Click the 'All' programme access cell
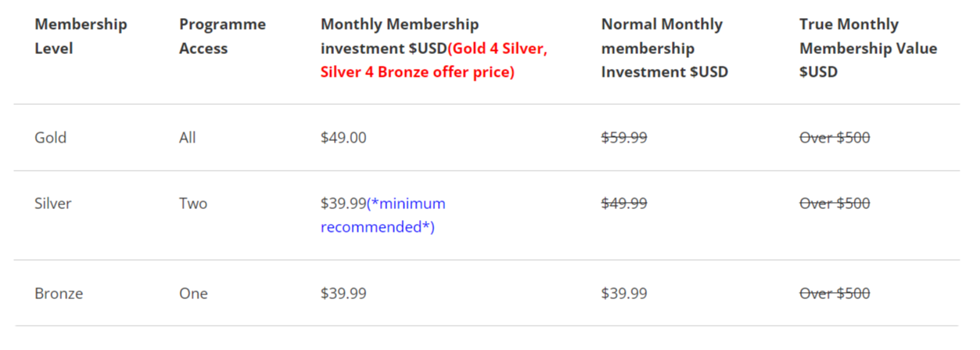The image size is (980, 350). click(x=188, y=138)
